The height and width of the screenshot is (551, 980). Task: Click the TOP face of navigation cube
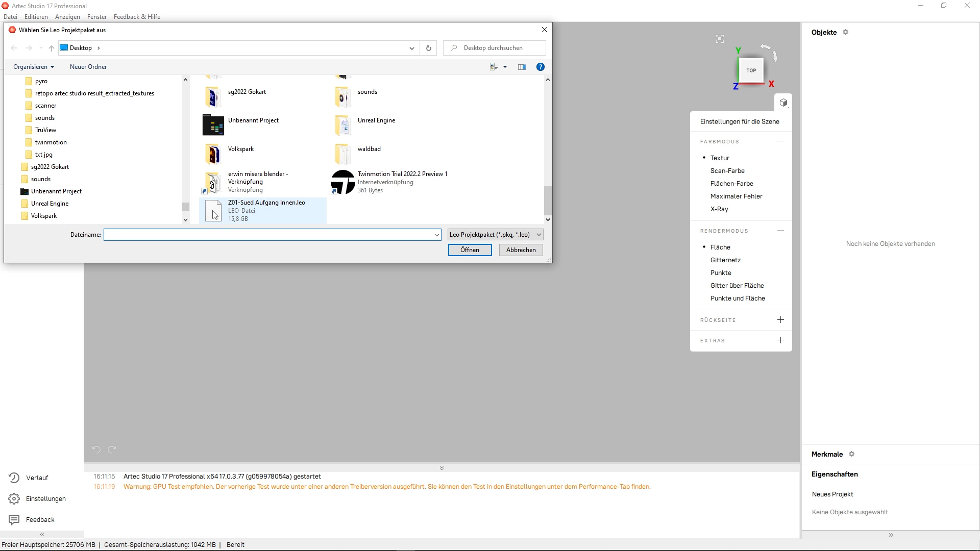pos(751,70)
